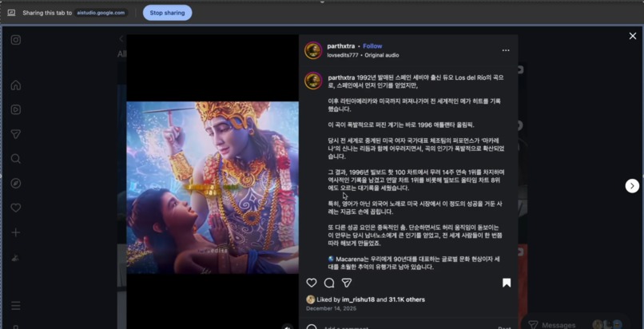Go to next post with right arrow
The width and height of the screenshot is (644, 329).
tap(632, 186)
